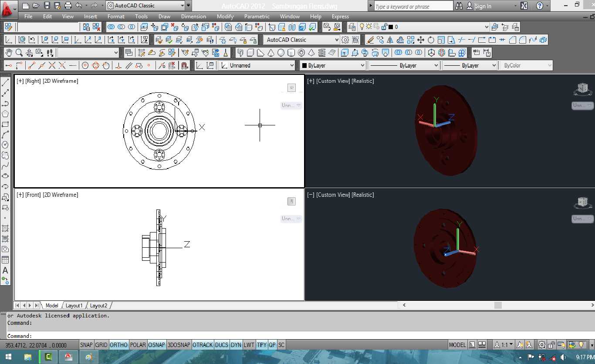Click the MODEL button in status bar

pos(457,345)
